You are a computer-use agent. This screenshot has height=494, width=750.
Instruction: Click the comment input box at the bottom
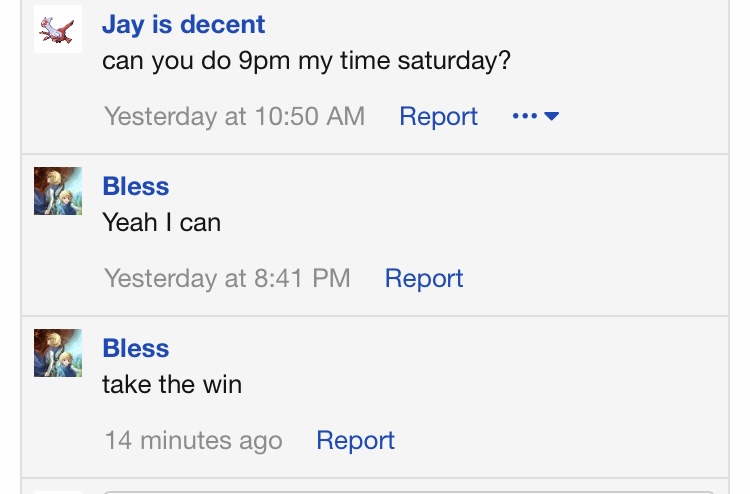click(409, 492)
